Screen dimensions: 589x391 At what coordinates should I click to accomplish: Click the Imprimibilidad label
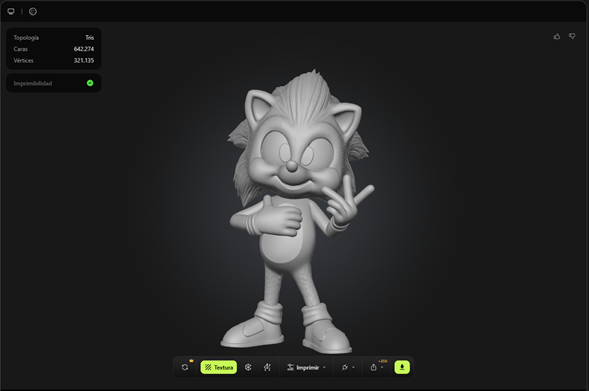point(33,83)
